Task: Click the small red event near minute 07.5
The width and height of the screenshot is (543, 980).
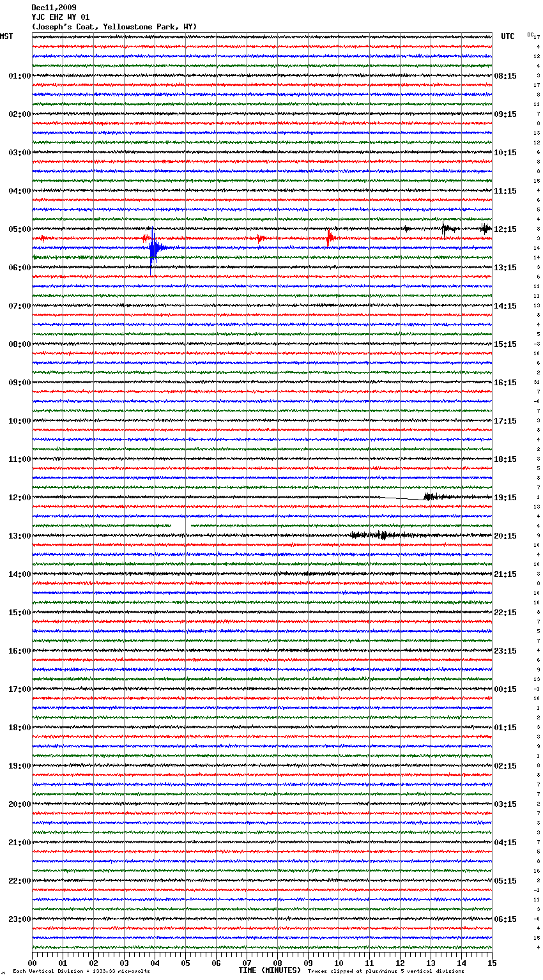Action: pos(260,238)
